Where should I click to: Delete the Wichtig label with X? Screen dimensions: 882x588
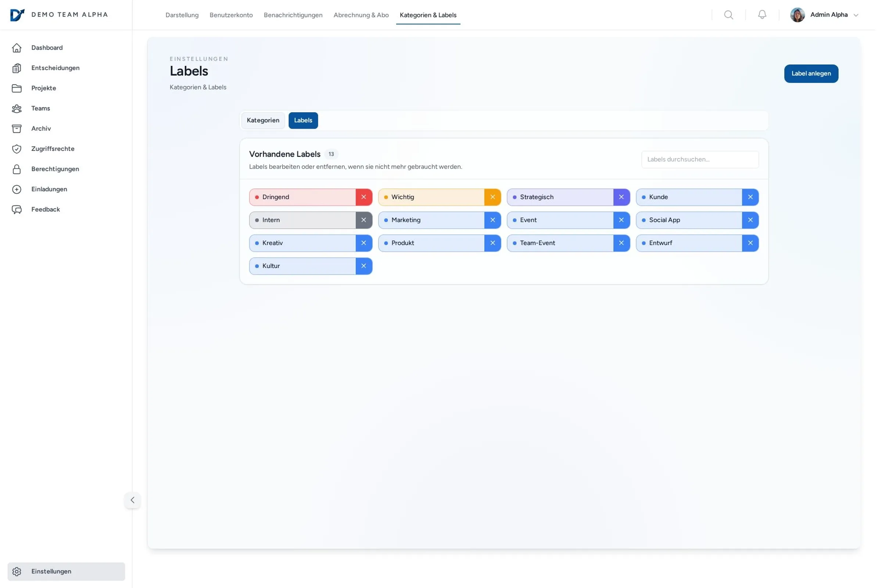pyautogui.click(x=492, y=197)
